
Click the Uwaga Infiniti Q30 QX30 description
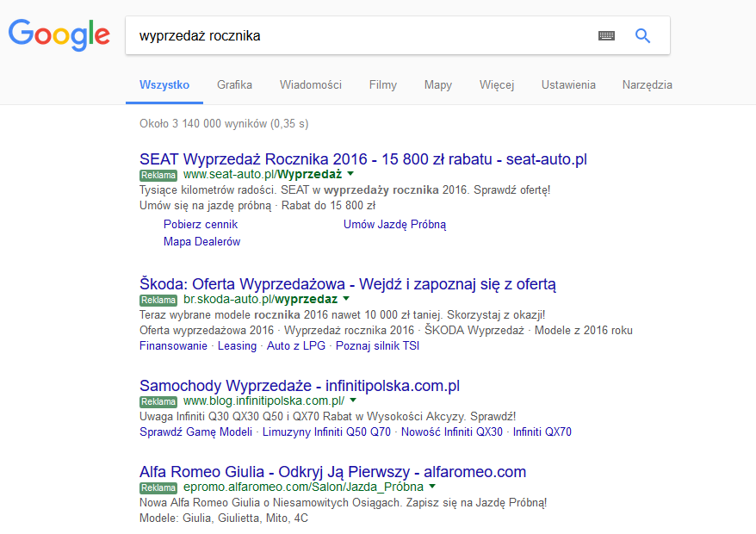coord(328,416)
